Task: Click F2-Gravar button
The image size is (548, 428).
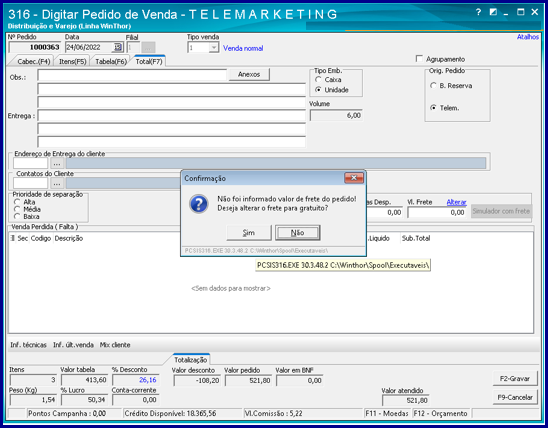Action: pos(515,379)
